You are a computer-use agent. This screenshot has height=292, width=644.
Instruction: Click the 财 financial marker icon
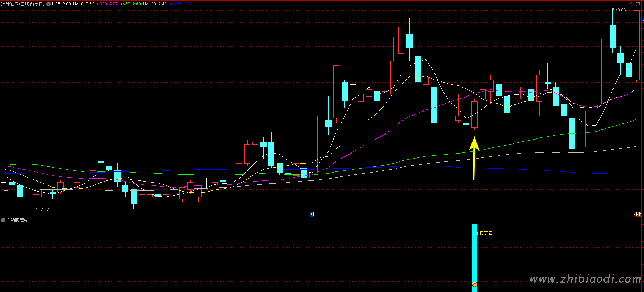pyautogui.click(x=312, y=215)
